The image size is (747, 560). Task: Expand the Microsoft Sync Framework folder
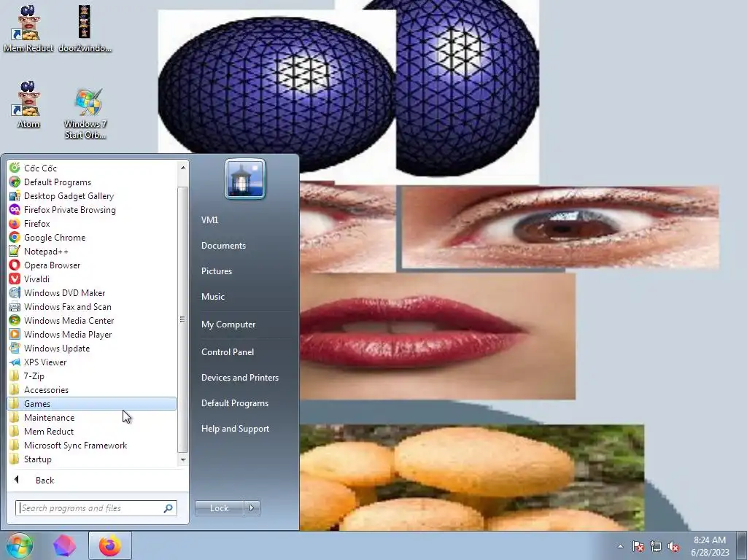(x=92, y=445)
